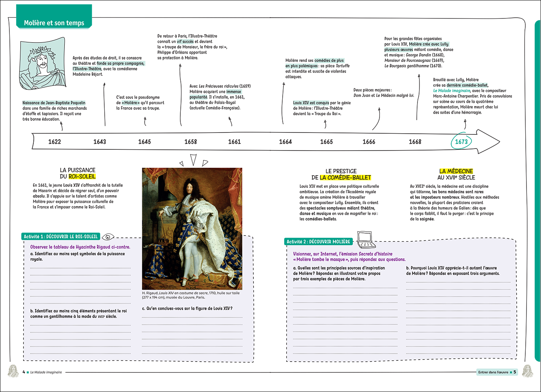Click the yellow-highlighted "ROI-SOLEIL" heading
The height and width of the screenshot is (392, 541).
(x=82, y=176)
